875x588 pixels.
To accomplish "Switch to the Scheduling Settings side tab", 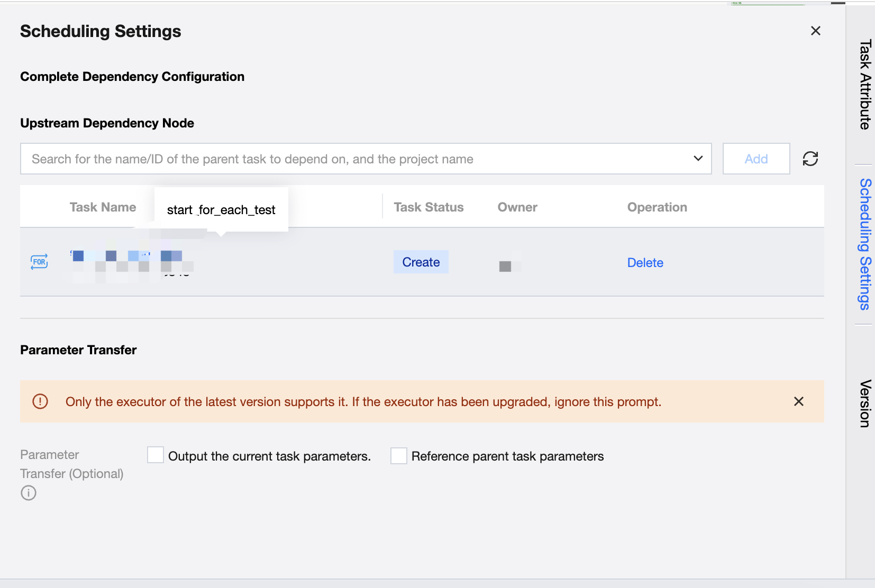I will click(x=864, y=244).
